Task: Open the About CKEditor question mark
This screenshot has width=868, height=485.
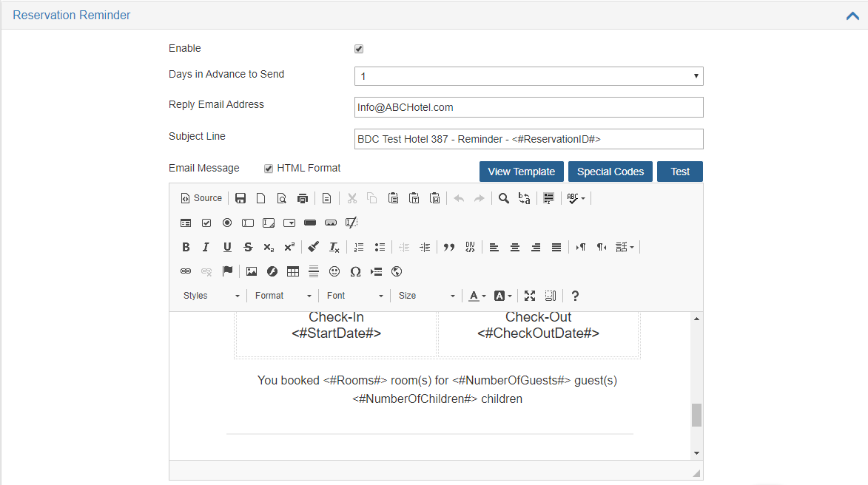Action: 575,296
